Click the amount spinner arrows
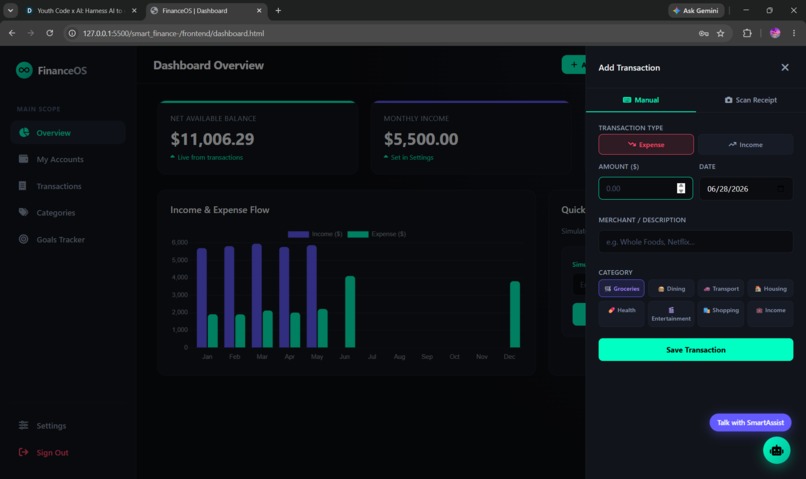 point(681,188)
